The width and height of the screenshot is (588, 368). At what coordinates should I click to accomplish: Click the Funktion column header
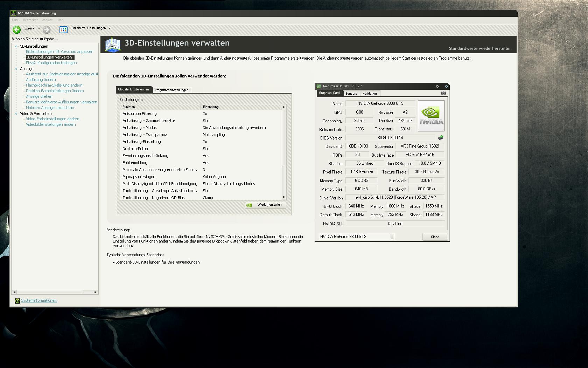click(160, 107)
